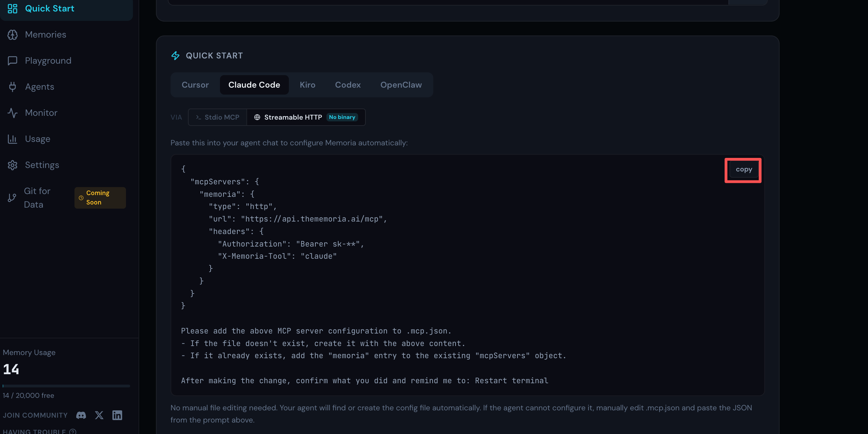Image resolution: width=868 pixels, height=434 pixels.
Task: Click the Having Trouble help icon
Action: [73, 432]
